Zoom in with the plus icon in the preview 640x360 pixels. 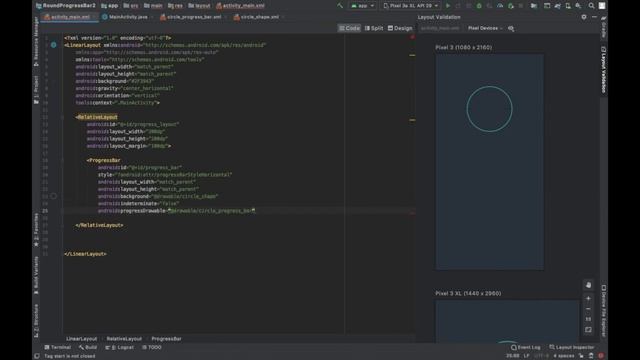[x=588, y=298]
